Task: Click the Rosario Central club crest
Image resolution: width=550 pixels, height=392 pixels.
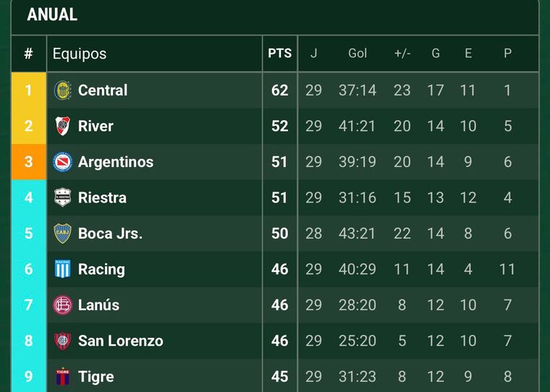Action: (63, 90)
